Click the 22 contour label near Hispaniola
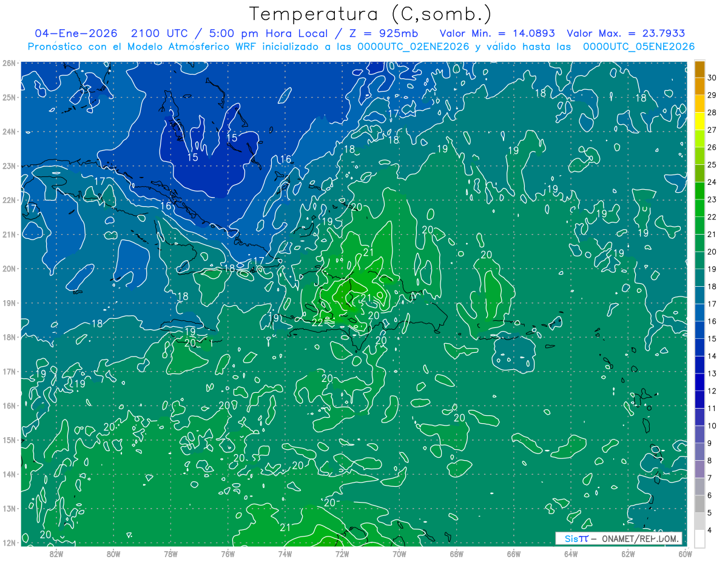 tap(317, 323)
